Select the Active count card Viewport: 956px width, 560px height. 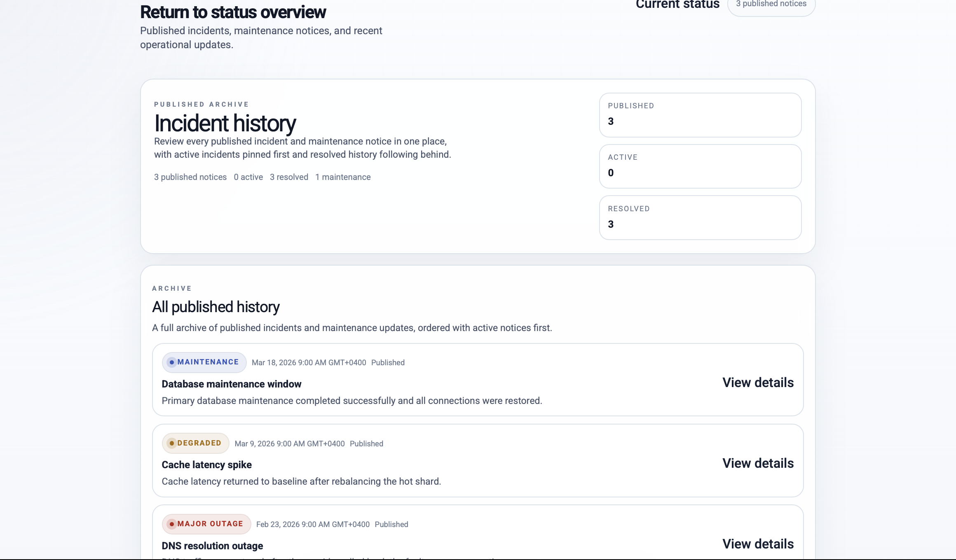(700, 166)
